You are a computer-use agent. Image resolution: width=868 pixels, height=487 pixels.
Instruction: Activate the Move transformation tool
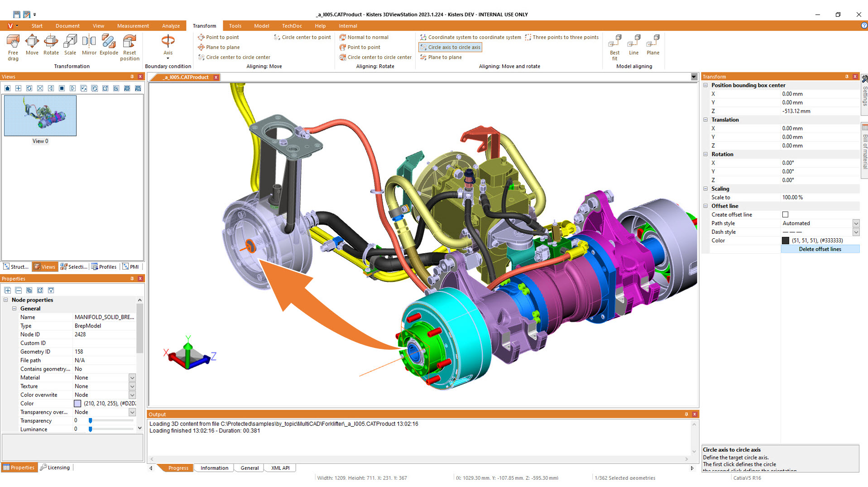pos(32,45)
